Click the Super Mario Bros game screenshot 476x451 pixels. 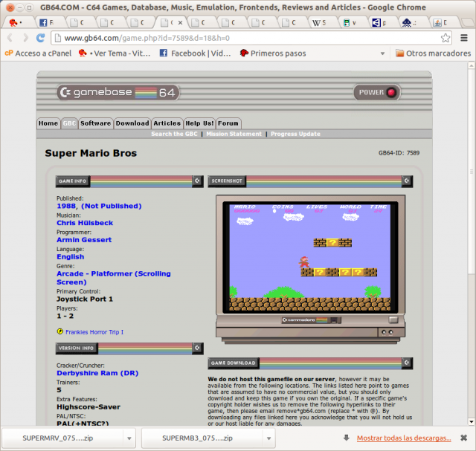click(x=310, y=257)
